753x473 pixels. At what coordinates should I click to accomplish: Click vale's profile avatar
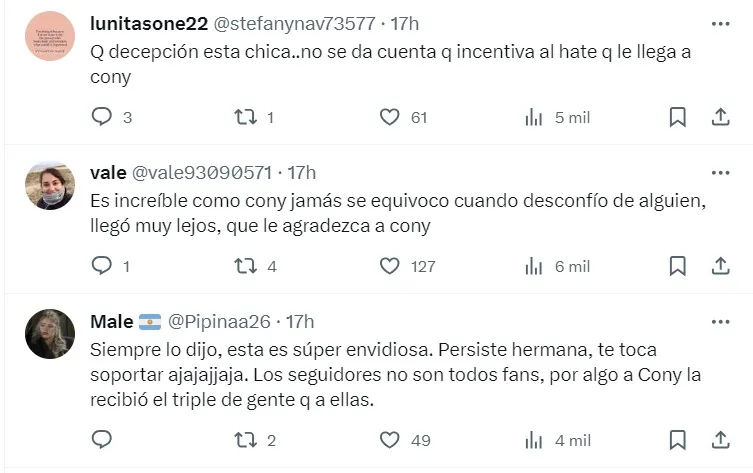[x=50, y=184]
